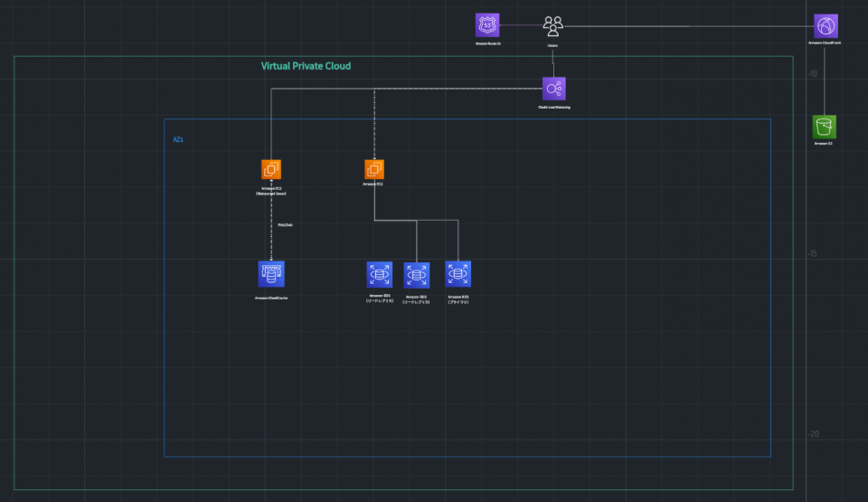
Task: Select the Amazon ElastiCache icon
Action: (271, 274)
